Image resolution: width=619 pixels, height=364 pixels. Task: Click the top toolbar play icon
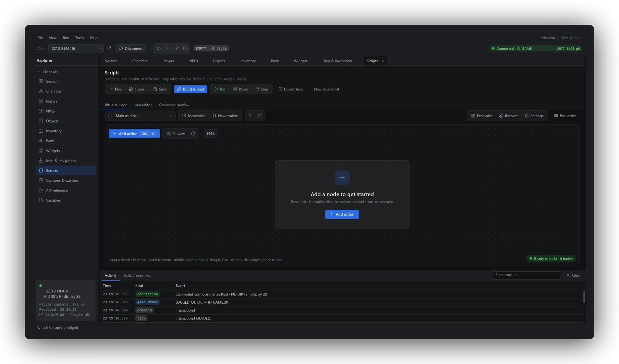(x=159, y=48)
